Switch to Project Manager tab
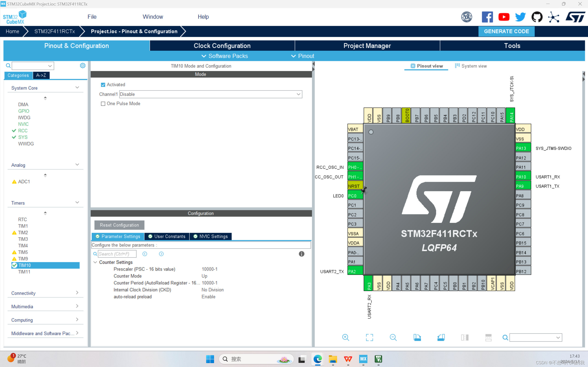Viewport: 588px width, 367px height. coord(367,46)
